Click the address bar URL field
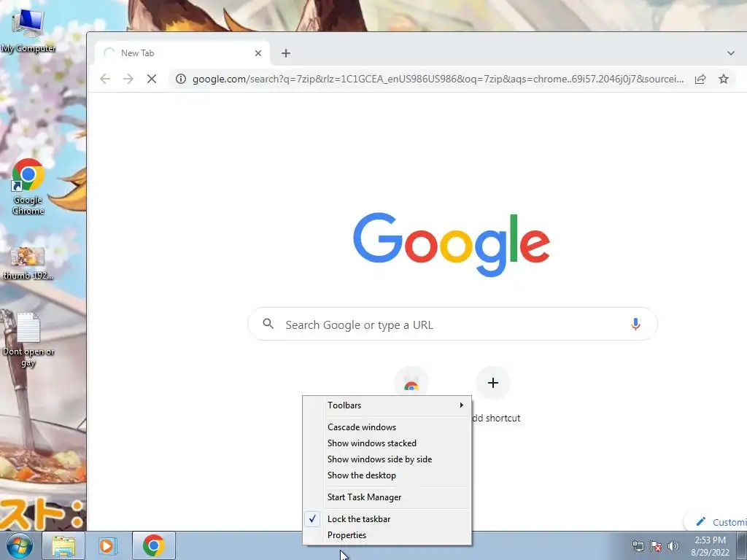The height and width of the screenshot is (560, 747). (438, 79)
